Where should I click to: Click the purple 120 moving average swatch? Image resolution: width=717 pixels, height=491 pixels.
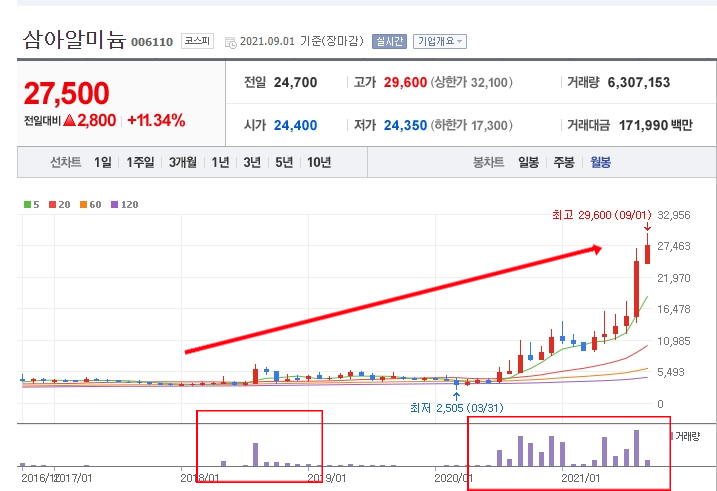114,205
